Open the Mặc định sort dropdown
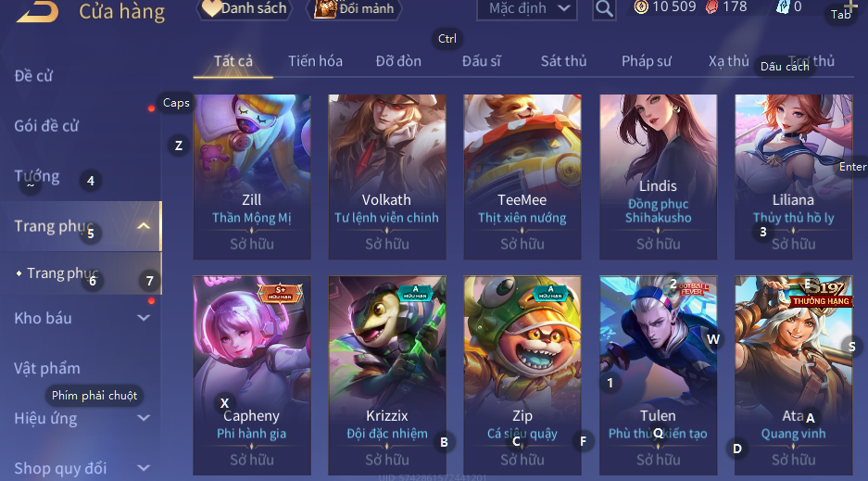Viewport: 868px width, 481px height. coord(526,8)
